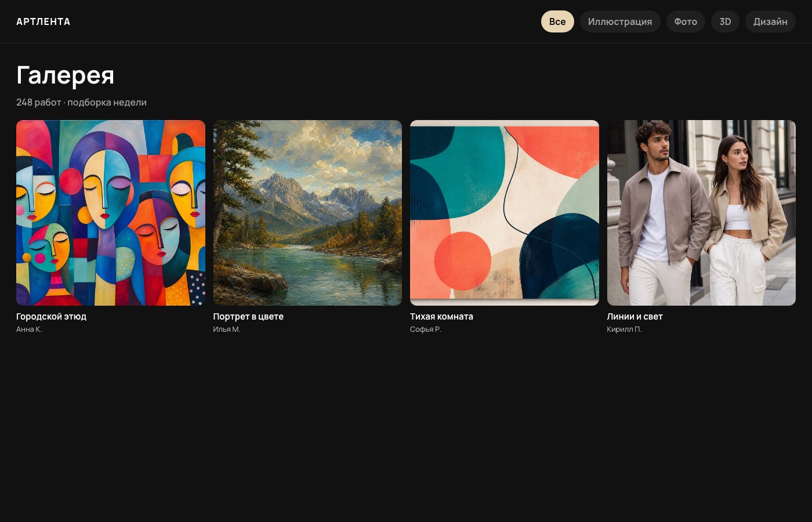Image resolution: width=812 pixels, height=522 pixels.
Task: Click the Галерея page heading
Action: point(66,75)
